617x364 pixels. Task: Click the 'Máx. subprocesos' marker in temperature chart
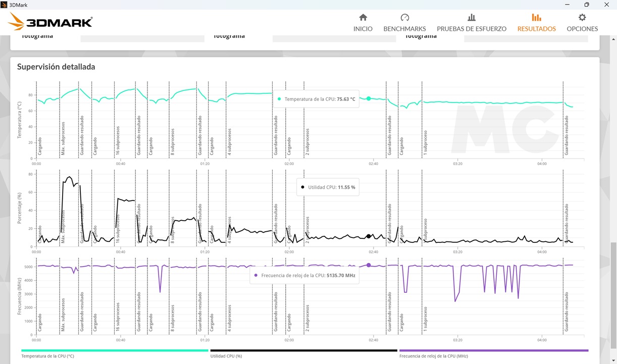click(x=63, y=137)
